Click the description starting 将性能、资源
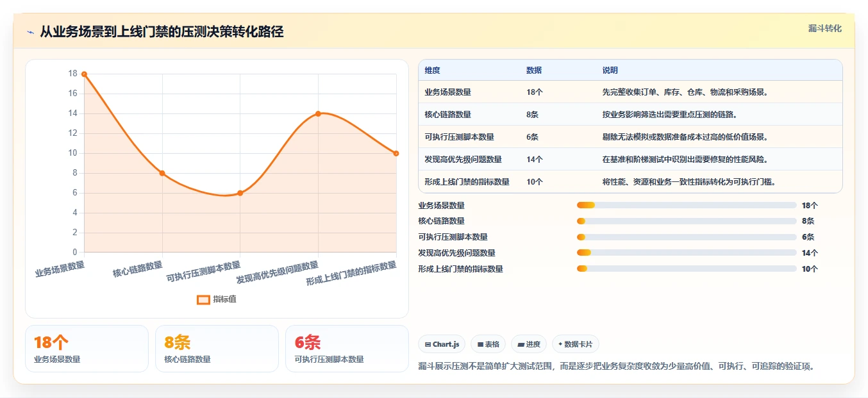This screenshot has height=398, width=868. point(689,182)
